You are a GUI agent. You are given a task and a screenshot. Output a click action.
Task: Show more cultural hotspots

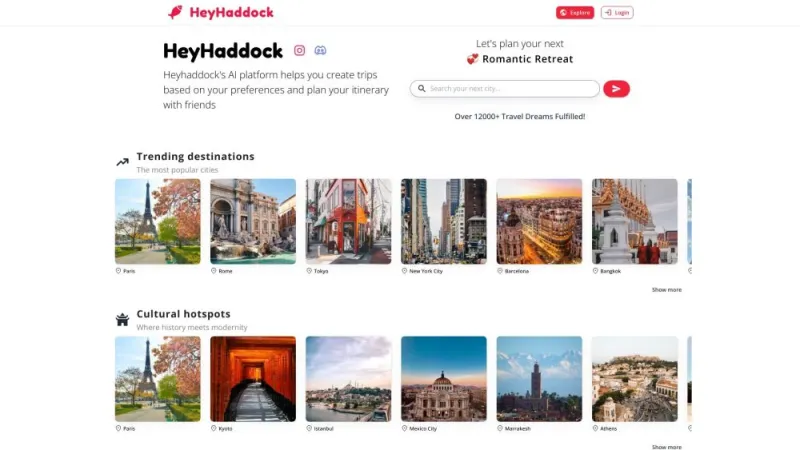pyautogui.click(x=666, y=446)
